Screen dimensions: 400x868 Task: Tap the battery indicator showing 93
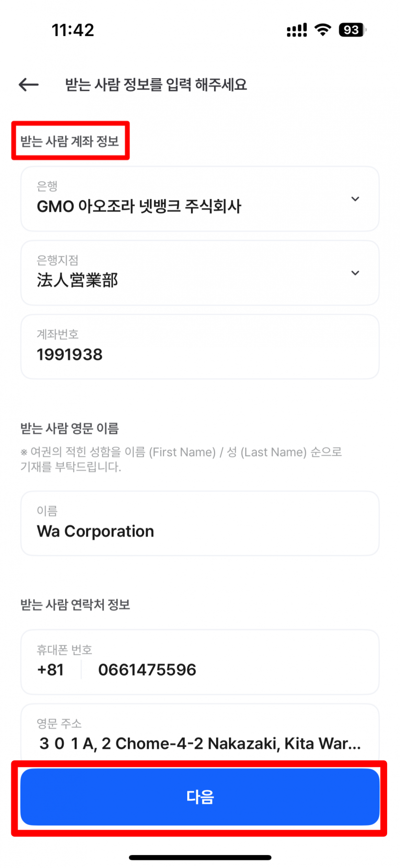(352, 30)
